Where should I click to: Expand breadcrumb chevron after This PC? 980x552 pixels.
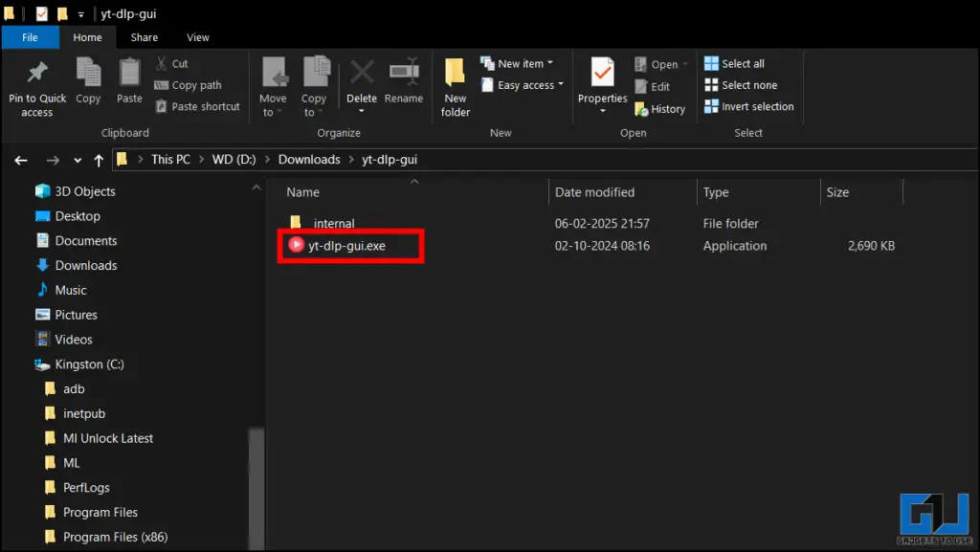click(201, 160)
